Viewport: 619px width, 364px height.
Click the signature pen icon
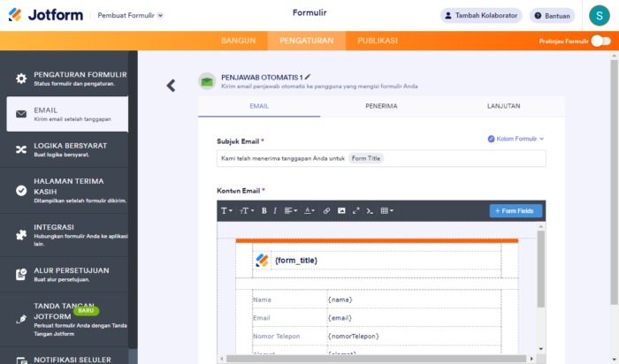21,319
